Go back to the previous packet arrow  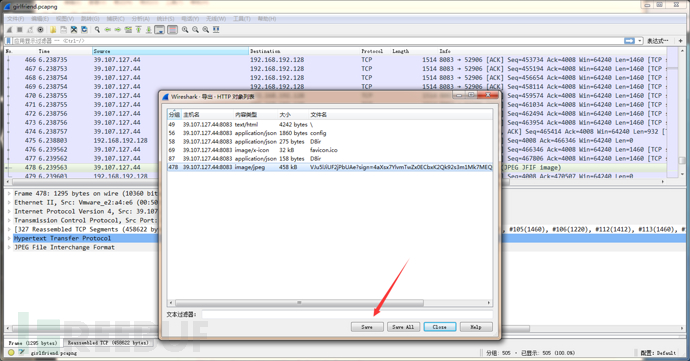108,29
